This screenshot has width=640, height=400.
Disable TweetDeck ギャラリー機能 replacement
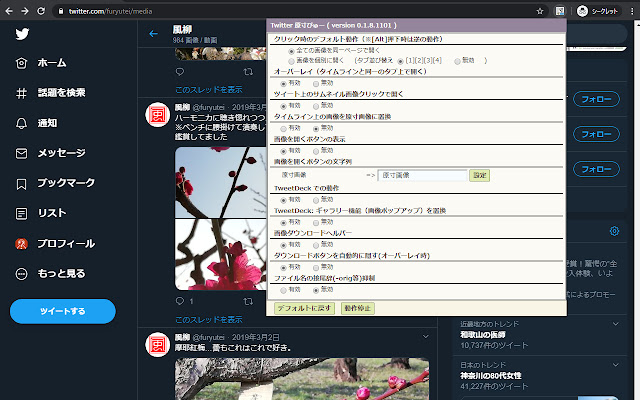point(316,222)
